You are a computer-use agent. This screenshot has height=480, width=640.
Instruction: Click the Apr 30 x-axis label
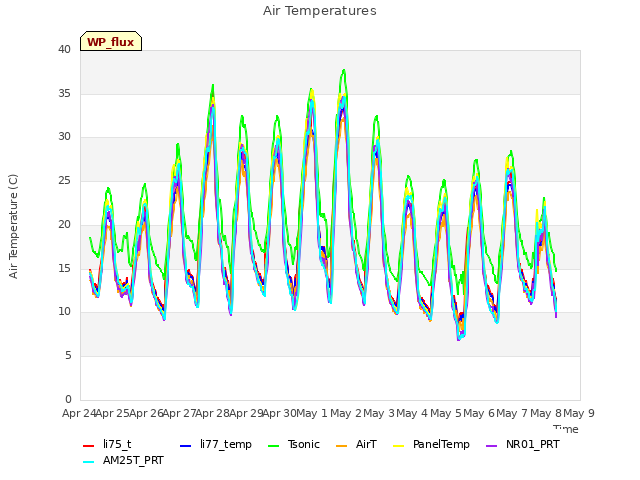point(279,413)
